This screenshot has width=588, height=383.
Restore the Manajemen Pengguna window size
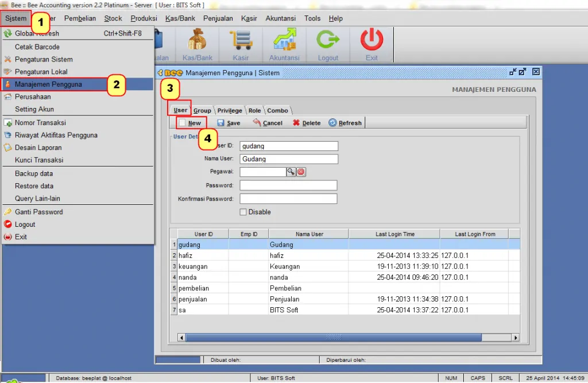513,72
